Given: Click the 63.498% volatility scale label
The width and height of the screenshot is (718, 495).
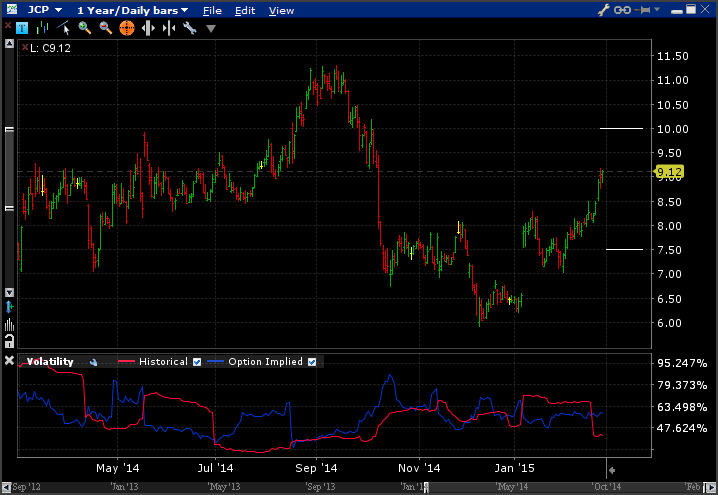Looking at the screenshot, I should coord(682,407).
